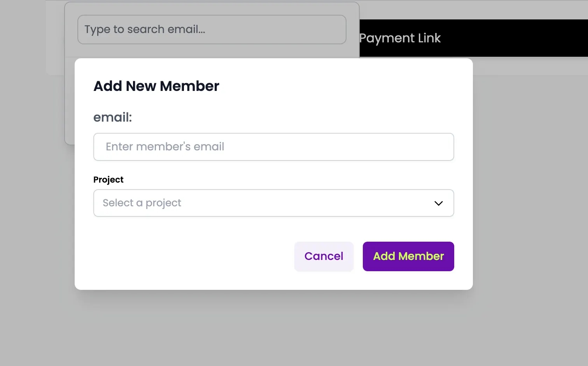This screenshot has width=588, height=366.
Task: Focus the Enter member's email field
Action: pos(273,147)
